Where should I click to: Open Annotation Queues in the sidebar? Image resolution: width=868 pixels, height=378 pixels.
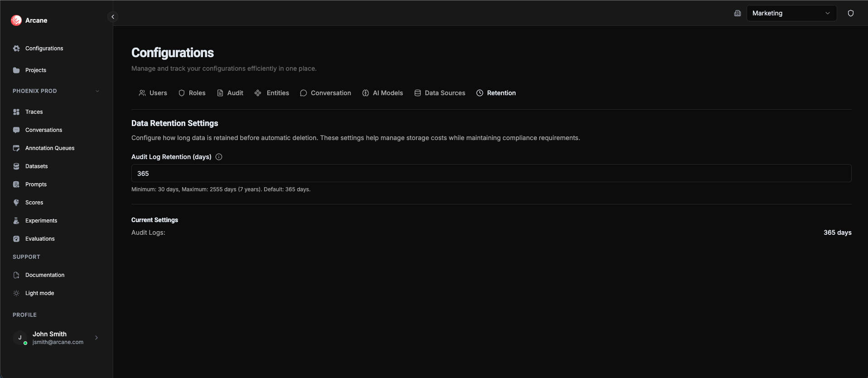pos(49,148)
